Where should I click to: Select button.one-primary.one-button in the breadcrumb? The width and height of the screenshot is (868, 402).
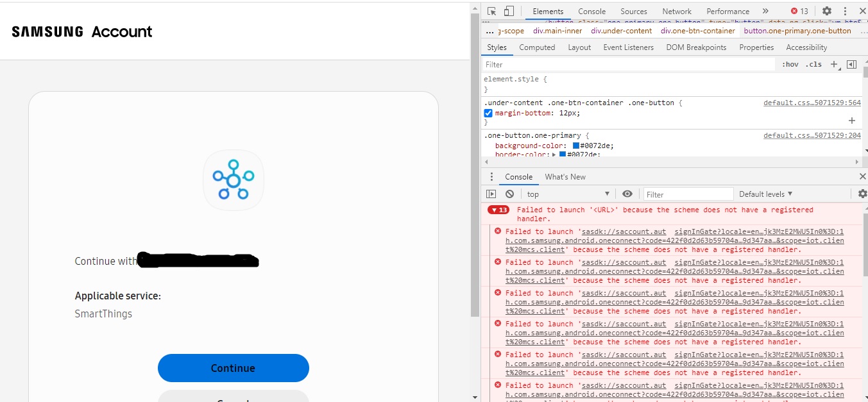(x=797, y=31)
